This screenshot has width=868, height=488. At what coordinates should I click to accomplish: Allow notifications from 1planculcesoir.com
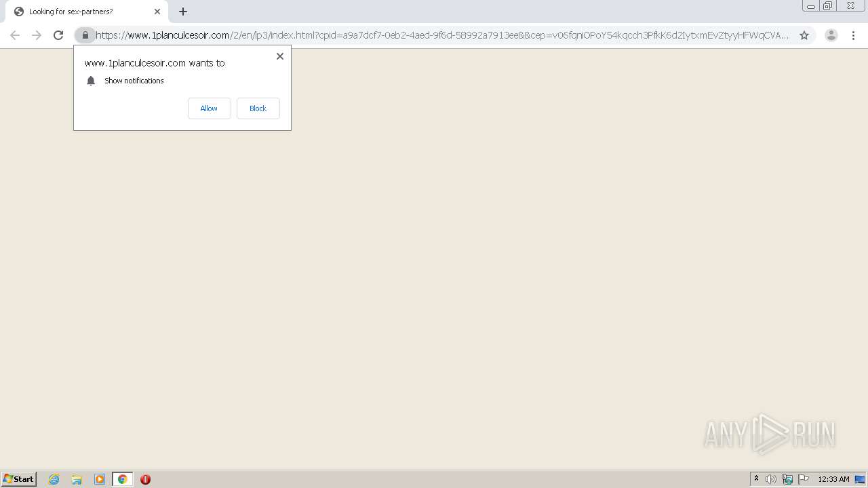click(209, 108)
